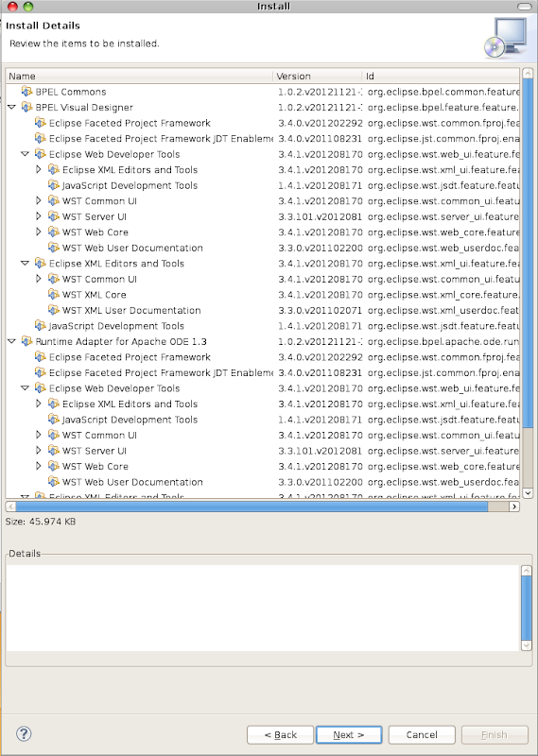Collapse the BPEL Visual Designer tree node
Viewport: 538px width, 756px height.
(11, 107)
